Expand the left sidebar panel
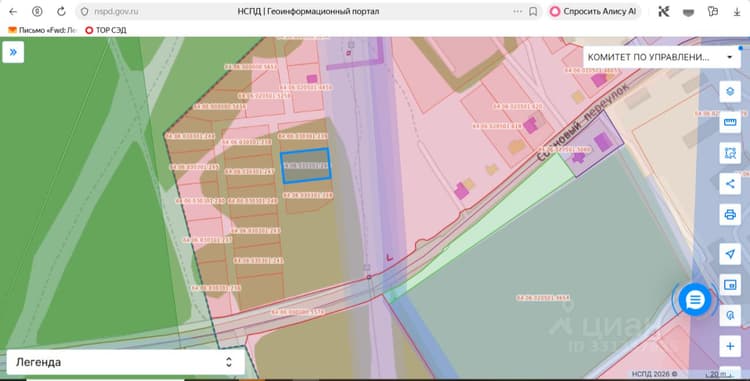This screenshot has height=381, width=750. 13,52
